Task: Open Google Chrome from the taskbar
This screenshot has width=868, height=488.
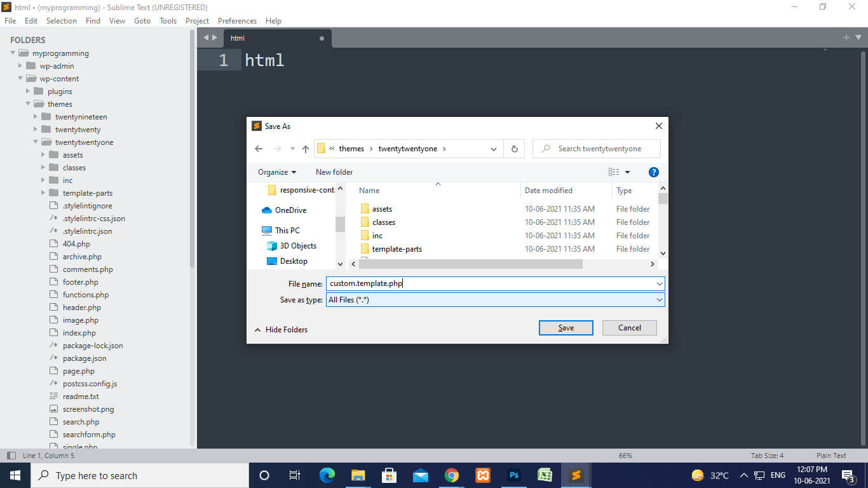Action: point(452,475)
